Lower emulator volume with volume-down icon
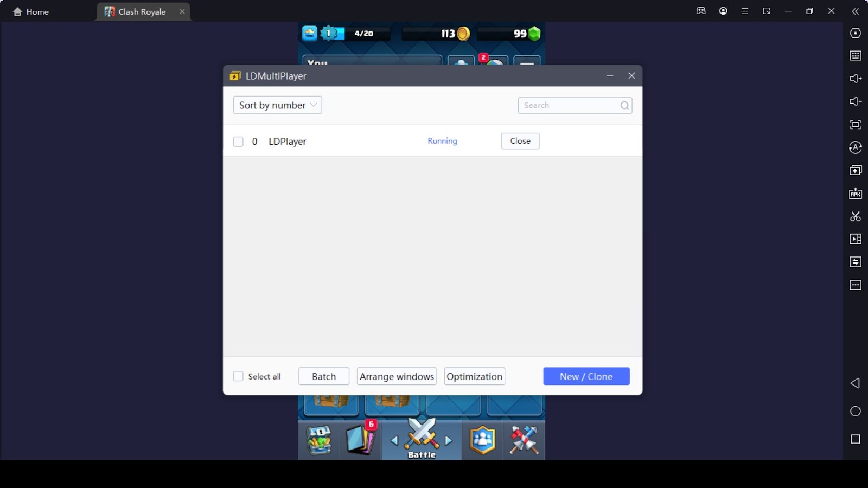The width and height of the screenshot is (868, 488). pyautogui.click(x=856, y=101)
